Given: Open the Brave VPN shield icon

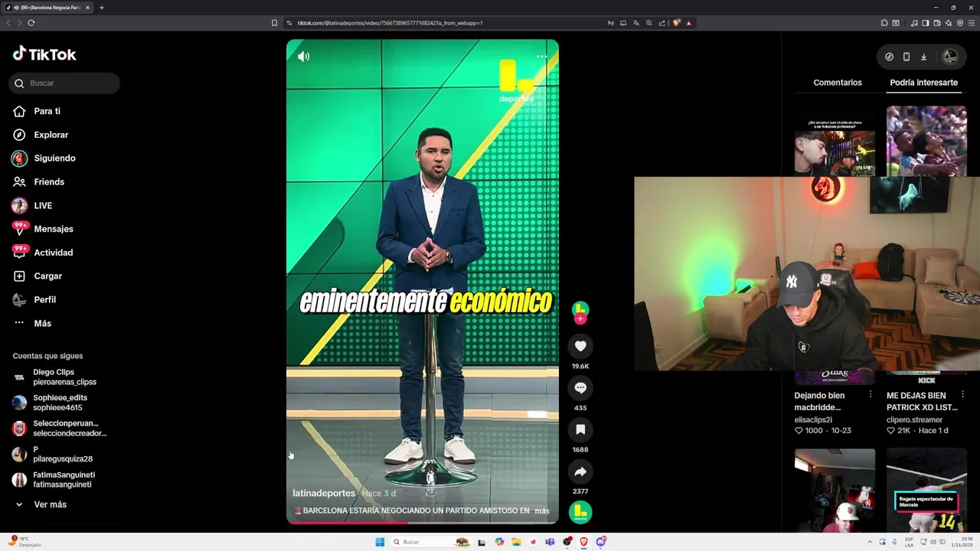Looking at the screenshot, I should [960, 23].
